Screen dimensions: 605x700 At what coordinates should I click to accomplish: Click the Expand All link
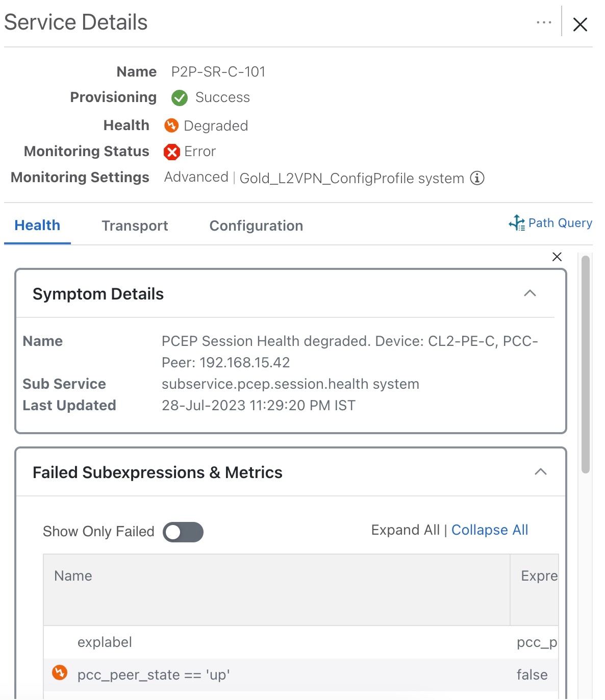pyautogui.click(x=406, y=530)
